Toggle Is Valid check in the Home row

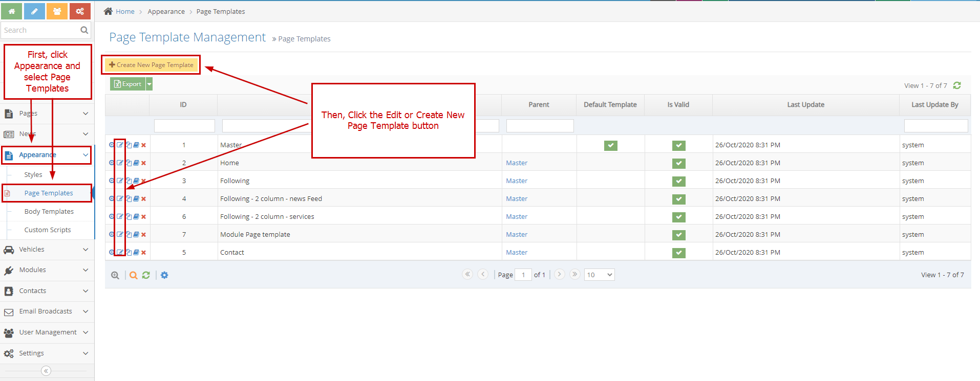(x=678, y=164)
